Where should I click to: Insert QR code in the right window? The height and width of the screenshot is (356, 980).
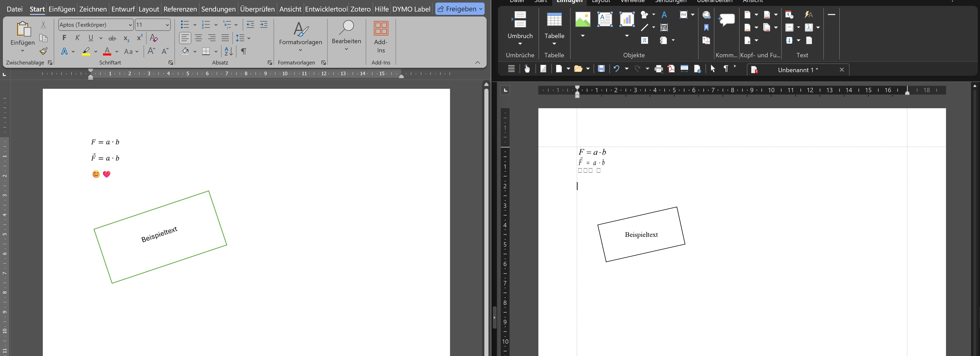point(664,27)
